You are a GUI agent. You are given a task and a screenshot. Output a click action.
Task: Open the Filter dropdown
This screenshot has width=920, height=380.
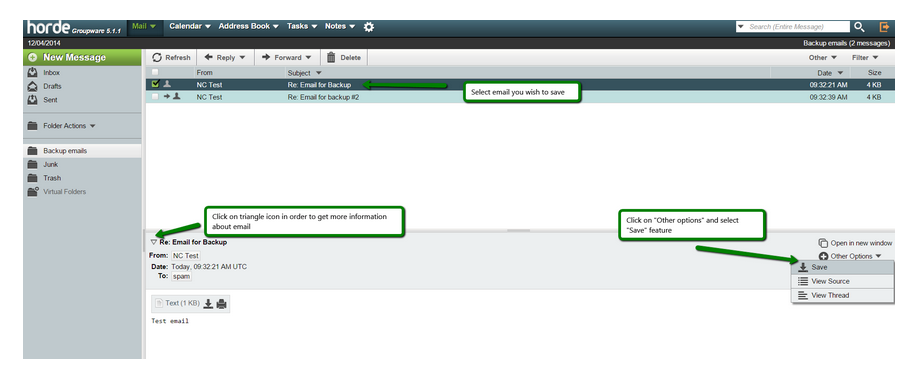click(x=865, y=57)
